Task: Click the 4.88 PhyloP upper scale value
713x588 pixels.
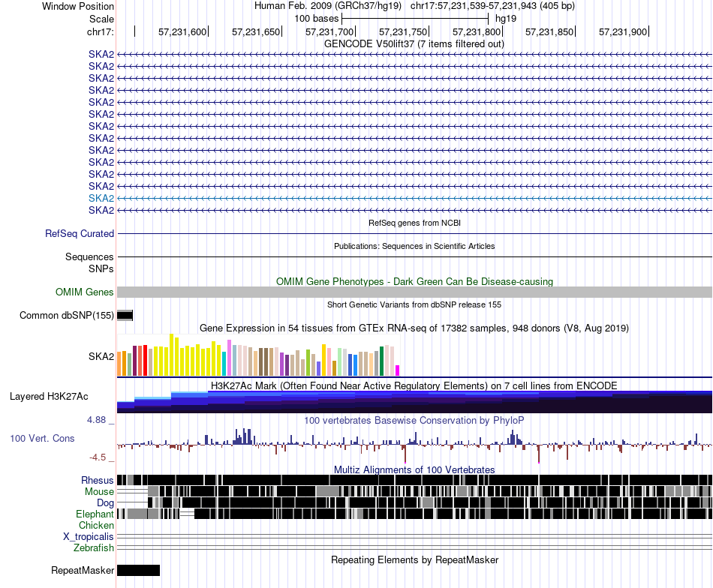Action: (96, 420)
